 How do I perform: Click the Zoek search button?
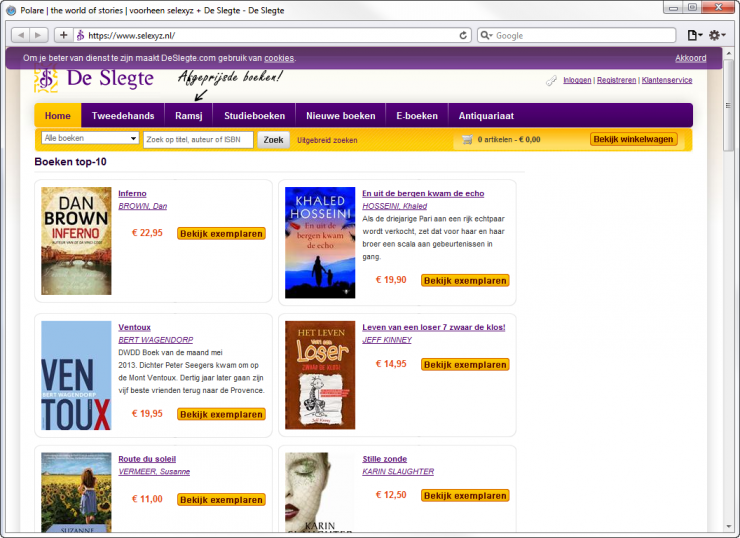(x=273, y=140)
